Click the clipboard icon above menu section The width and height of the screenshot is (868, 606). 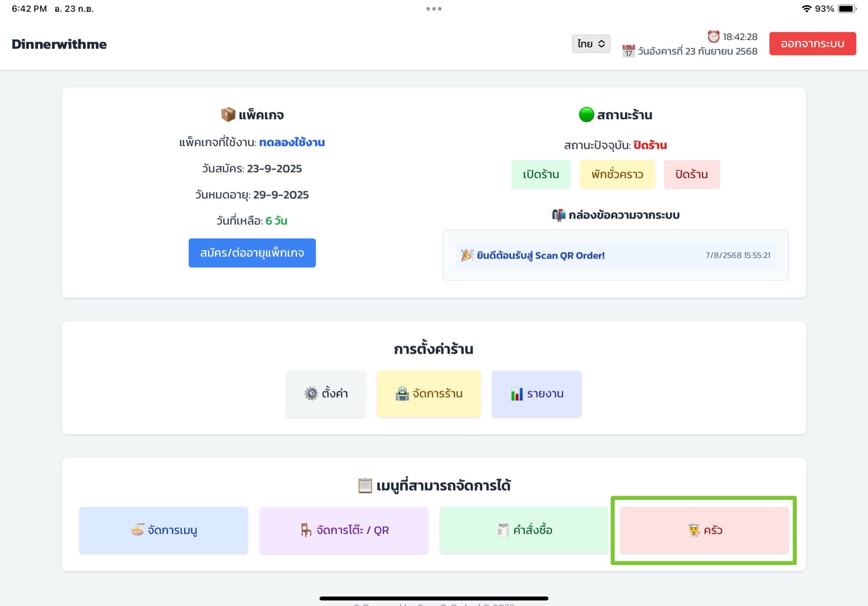tap(365, 485)
